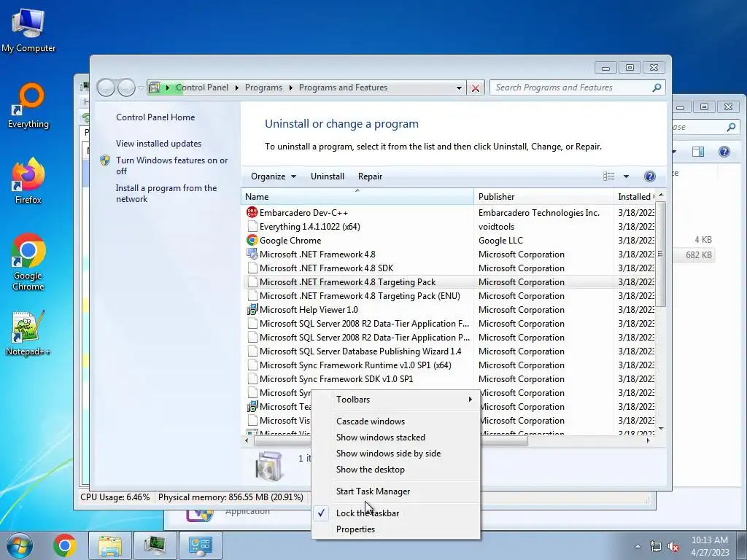This screenshot has height=560, width=747.
Task: Click the vertical scrollbar thumb in program list
Action: (660, 254)
